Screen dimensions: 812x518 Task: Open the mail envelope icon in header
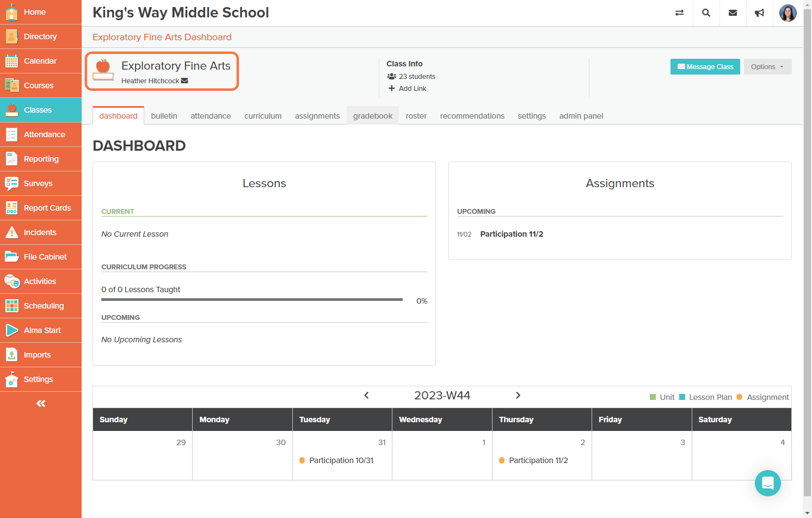[733, 13]
